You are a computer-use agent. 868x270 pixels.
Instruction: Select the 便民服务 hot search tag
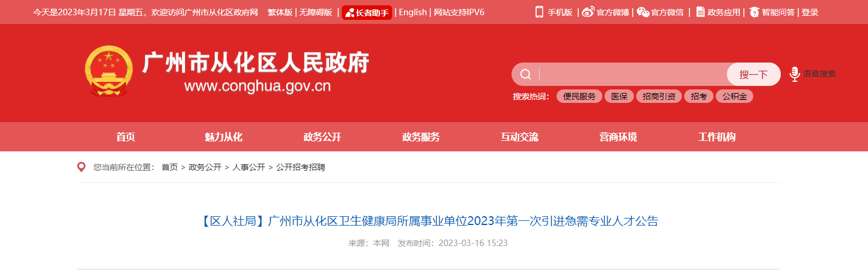[579, 96]
